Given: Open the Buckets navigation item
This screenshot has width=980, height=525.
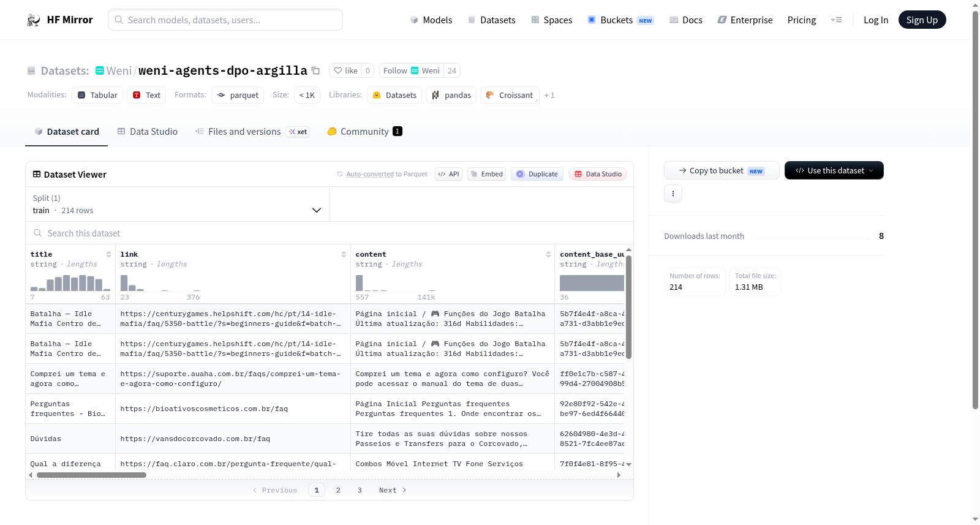Looking at the screenshot, I should [x=620, y=20].
